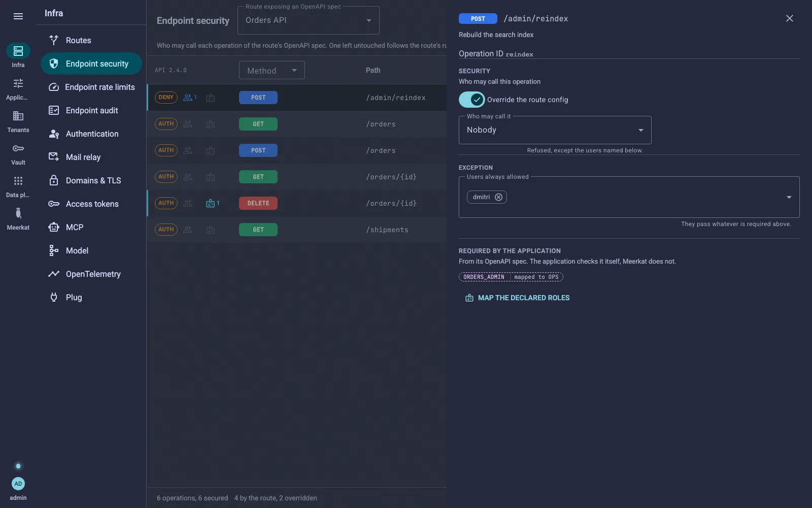The width and height of the screenshot is (812, 508).
Task: Open Endpoint rate limits menu item
Action: tap(91, 87)
